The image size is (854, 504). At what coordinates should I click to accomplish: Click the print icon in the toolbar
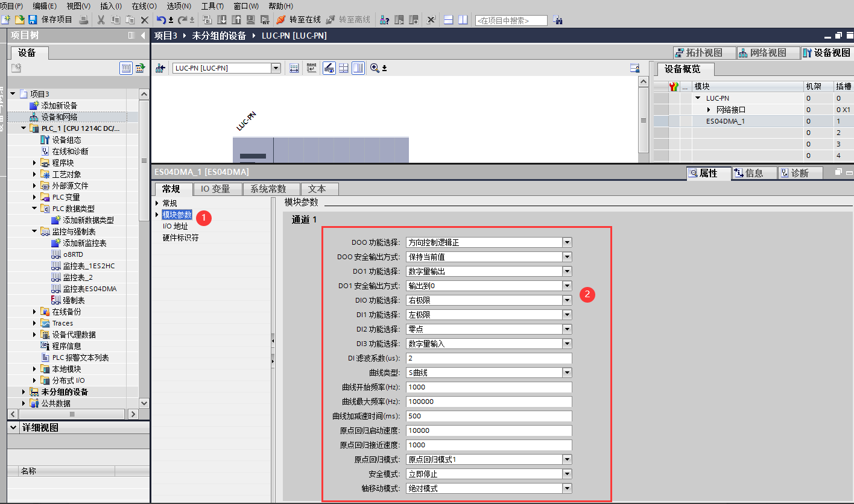84,20
